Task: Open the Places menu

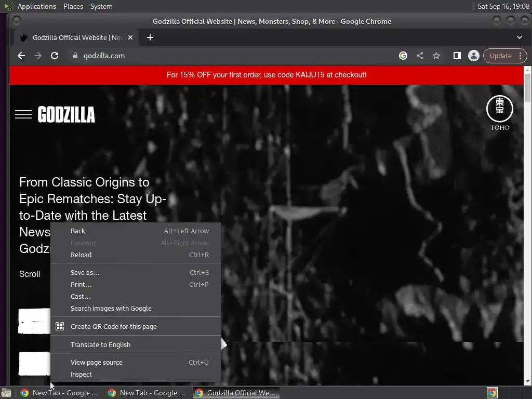Action: point(73,6)
